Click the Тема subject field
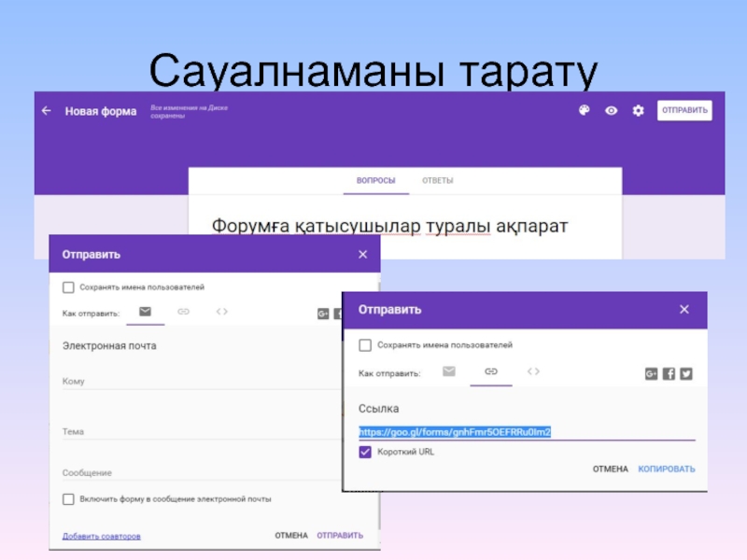This screenshot has height=560, width=747. pyautogui.click(x=202, y=432)
